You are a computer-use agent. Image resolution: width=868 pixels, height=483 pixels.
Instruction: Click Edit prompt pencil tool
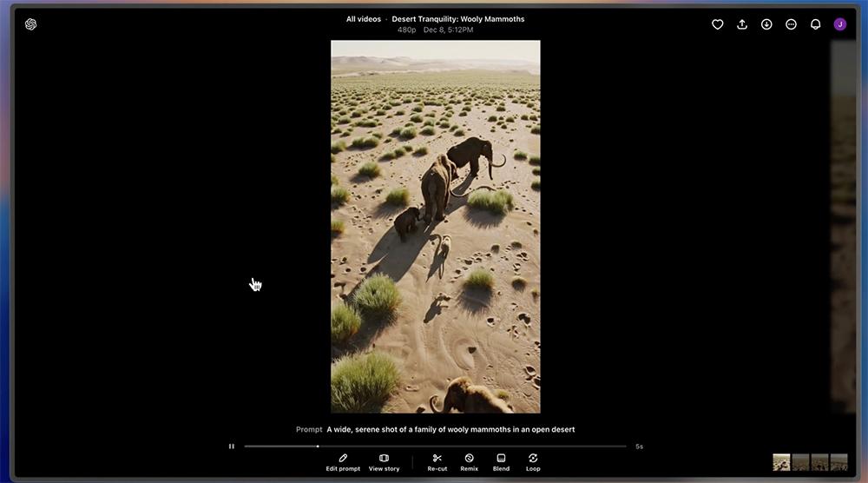343,462
